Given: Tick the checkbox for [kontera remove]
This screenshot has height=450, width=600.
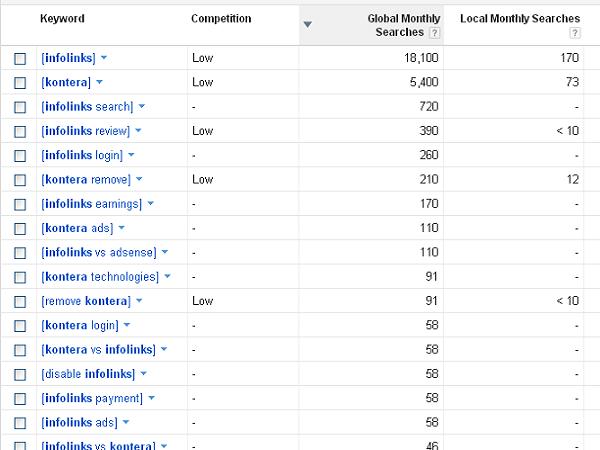Looking at the screenshot, I should click(x=20, y=180).
